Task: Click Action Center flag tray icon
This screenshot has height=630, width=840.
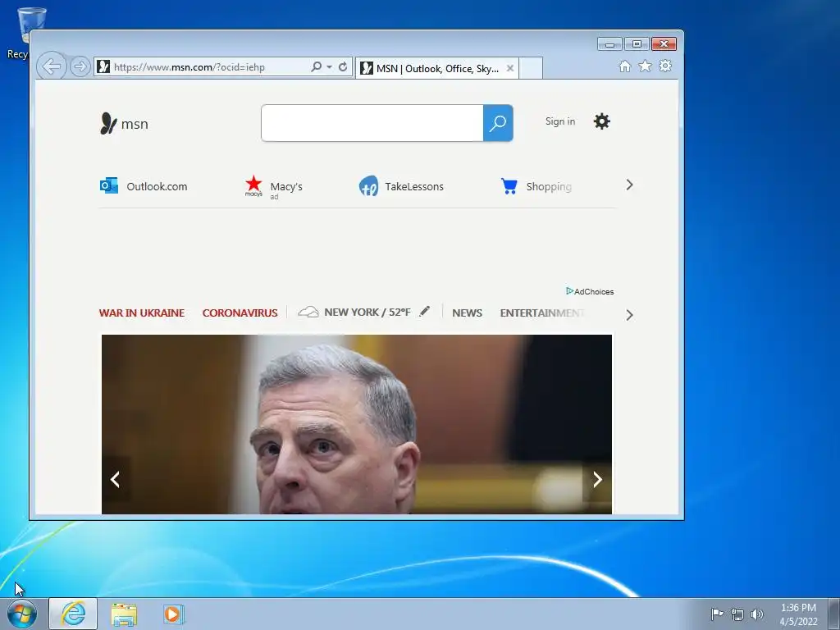Action: 717,614
